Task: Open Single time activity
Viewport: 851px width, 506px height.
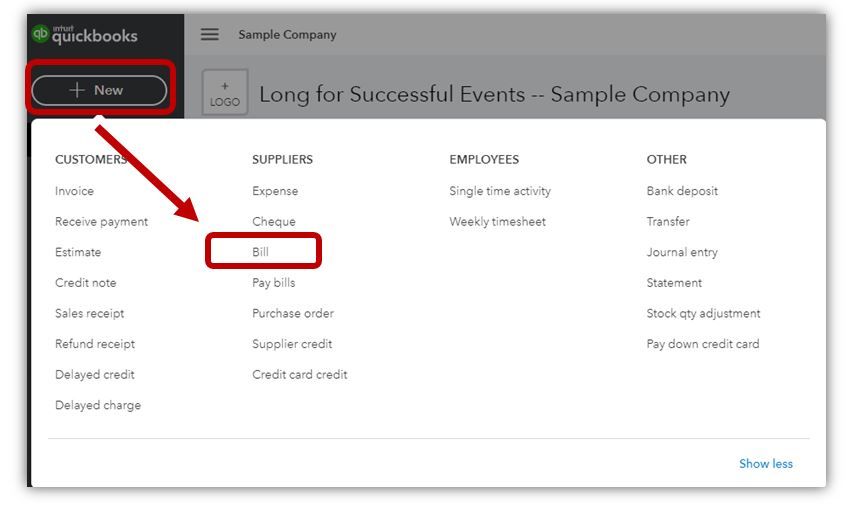Action: pyautogui.click(x=500, y=191)
